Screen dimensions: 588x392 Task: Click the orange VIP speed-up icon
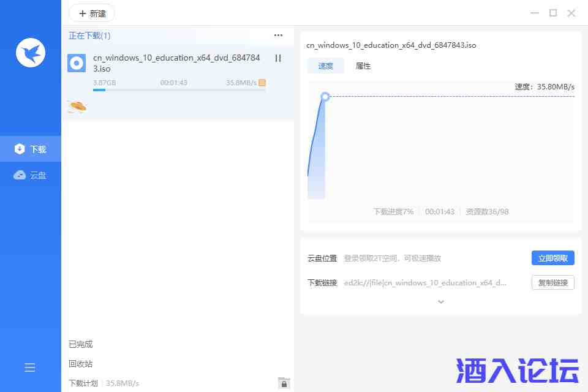[262, 83]
